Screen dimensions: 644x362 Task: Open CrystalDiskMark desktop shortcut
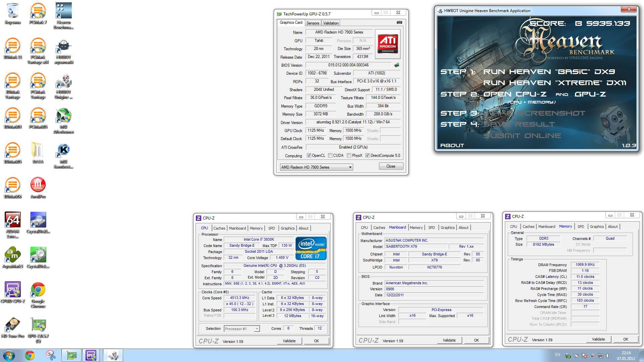(x=38, y=257)
